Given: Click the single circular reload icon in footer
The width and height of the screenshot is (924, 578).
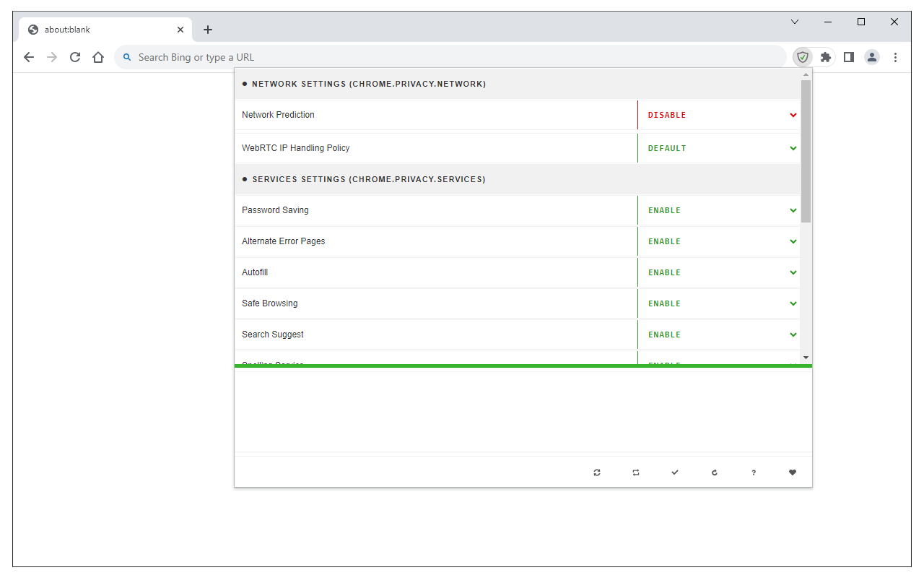Looking at the screenshot, I should coord(715,473).
